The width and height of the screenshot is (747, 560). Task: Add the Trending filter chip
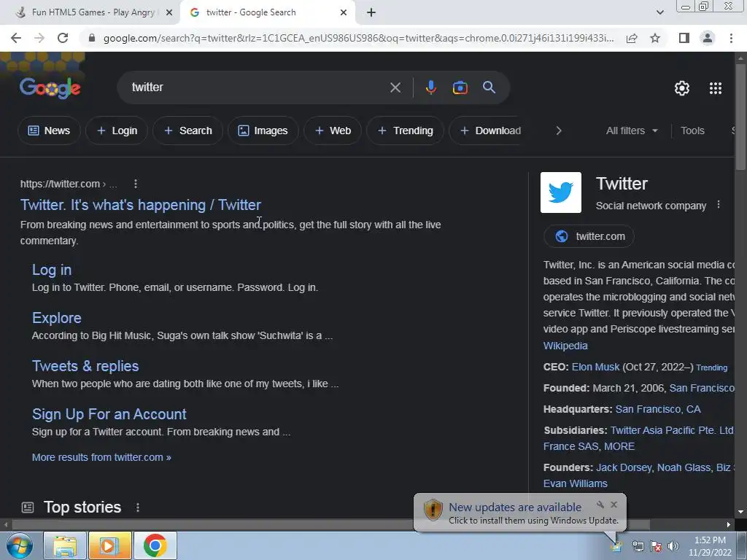pos(405,131)
